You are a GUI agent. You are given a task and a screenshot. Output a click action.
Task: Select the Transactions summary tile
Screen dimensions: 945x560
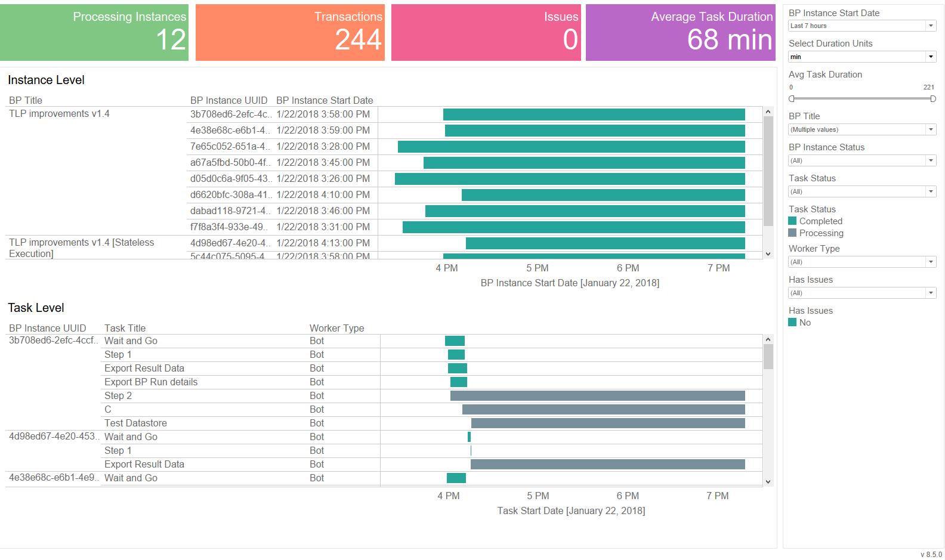pyautogui.click(x=290, y=32)
